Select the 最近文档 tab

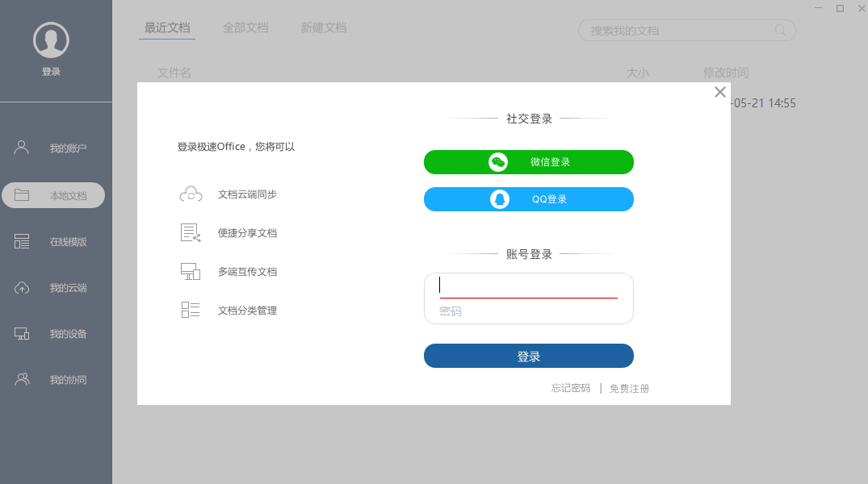coord(166,27)
